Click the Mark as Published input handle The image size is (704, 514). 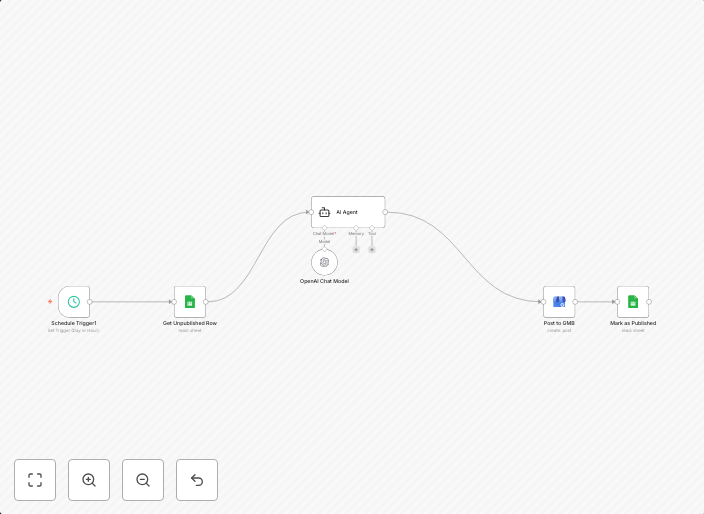coord(617,302)
